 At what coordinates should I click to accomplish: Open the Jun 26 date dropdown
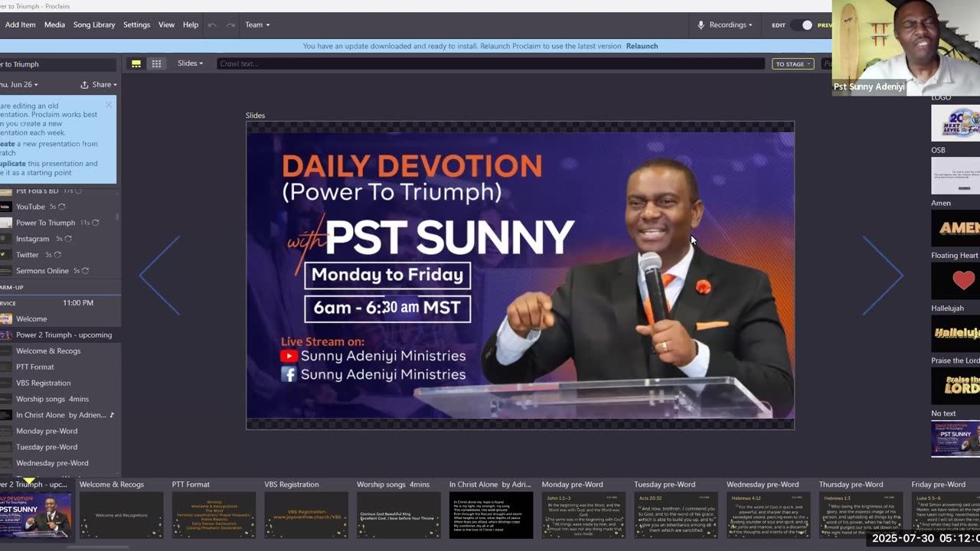click(x=19, y=84)
